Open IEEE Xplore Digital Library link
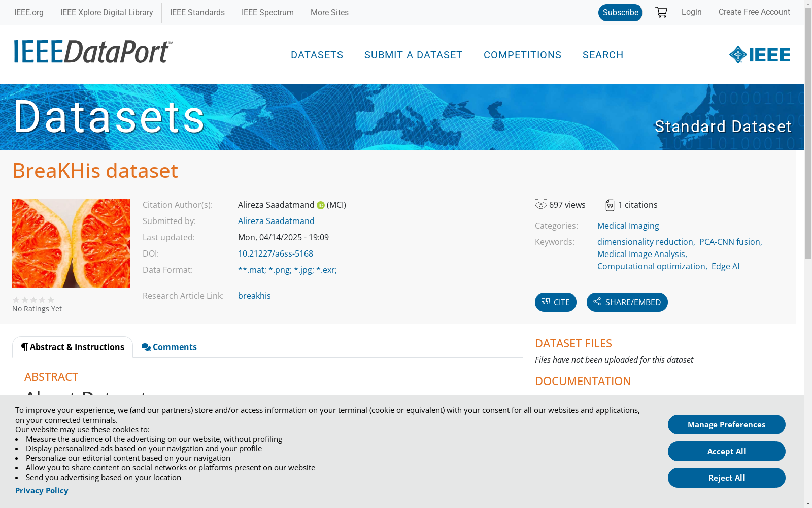 [x=107, y=13]
